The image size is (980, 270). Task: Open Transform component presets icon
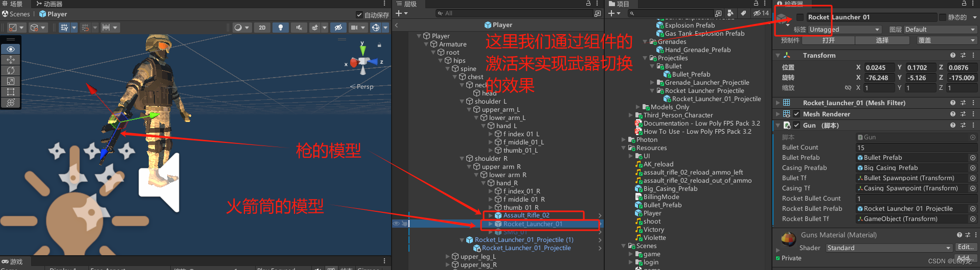tap(963, 55)
